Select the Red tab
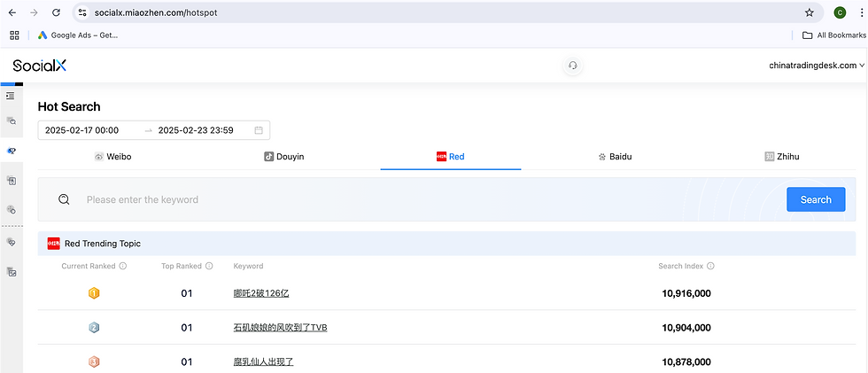 (x=451, y=157)
